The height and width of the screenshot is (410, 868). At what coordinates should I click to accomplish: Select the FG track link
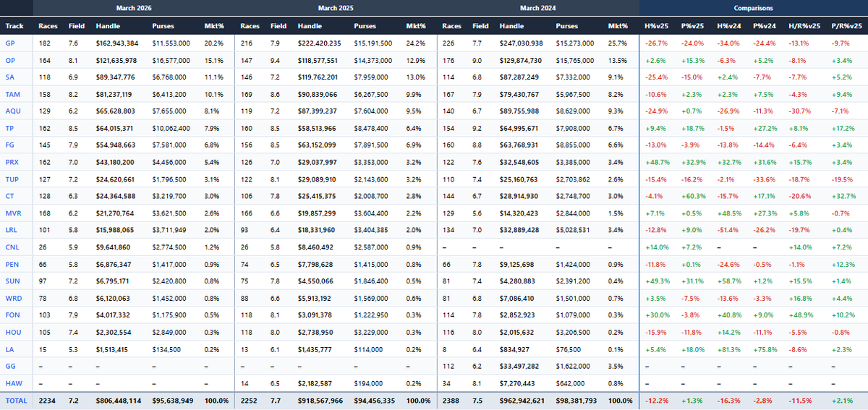[x=10, y=145]
